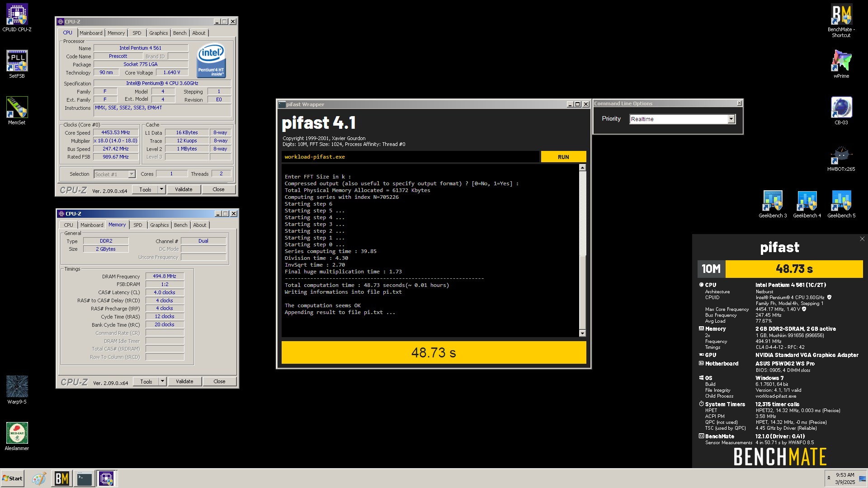The image size is (868, 488).
Task: Select Memory tab in top CPU-Z window
Action: 116,33
